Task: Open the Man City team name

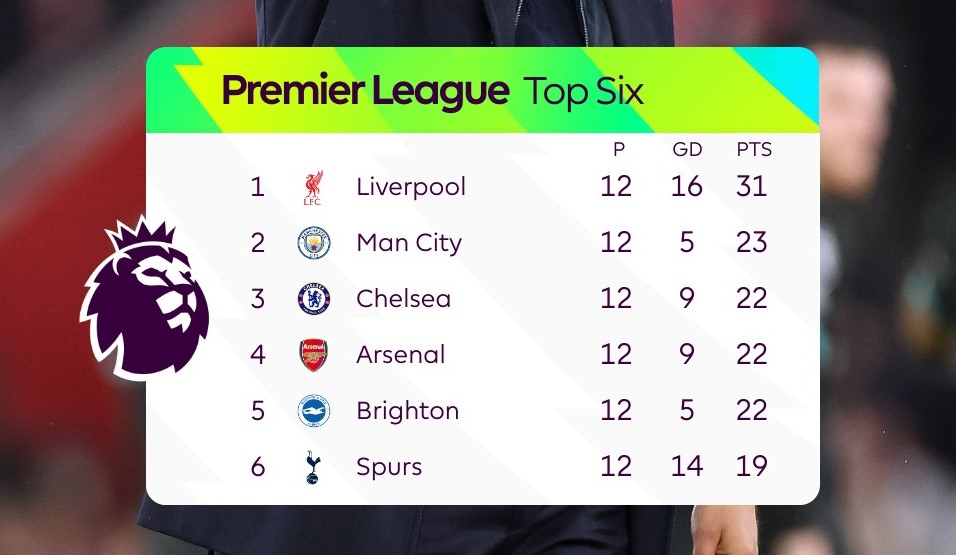Action: 409,243
